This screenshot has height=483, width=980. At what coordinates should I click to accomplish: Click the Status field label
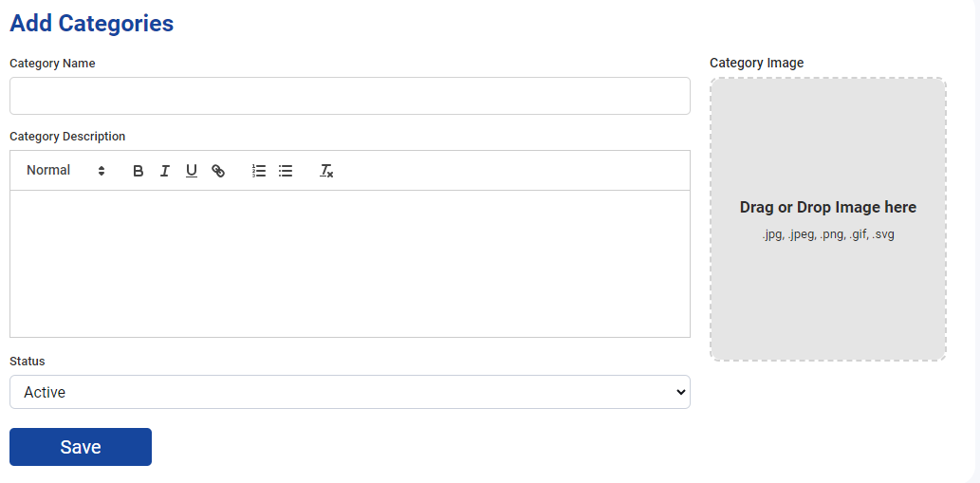pyautogui.click(x=28, y=362)
